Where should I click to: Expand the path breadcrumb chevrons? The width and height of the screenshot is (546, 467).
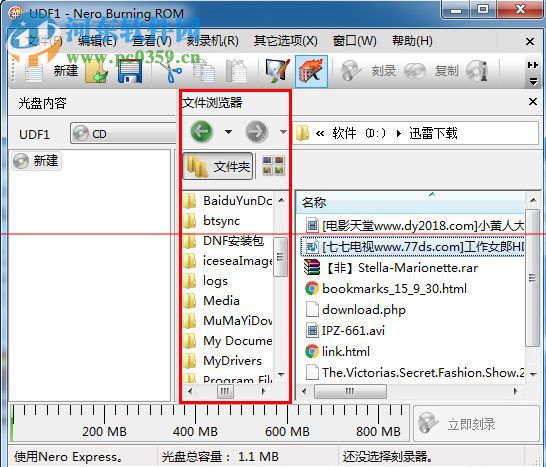(320, 133)
